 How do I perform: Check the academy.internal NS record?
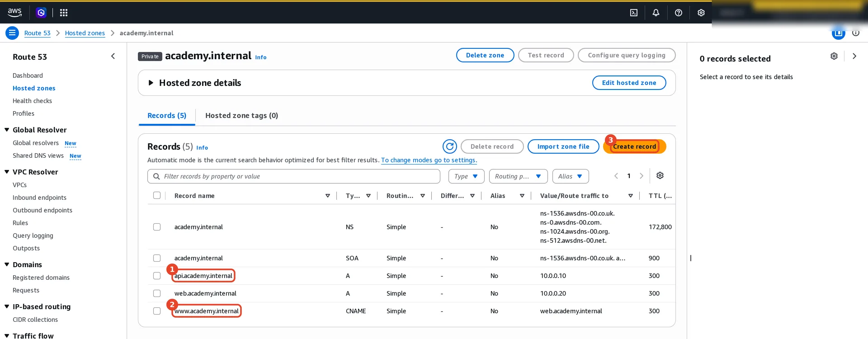(157, 227)
